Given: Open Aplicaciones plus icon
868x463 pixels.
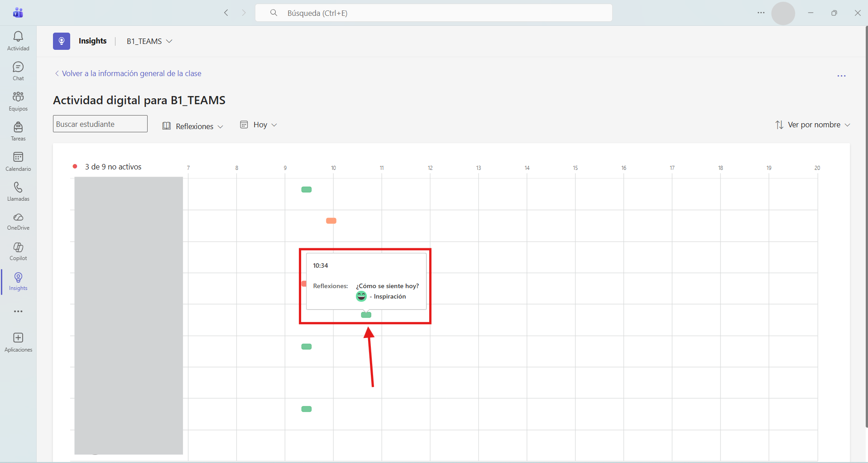Looking at the screenshot, I should 18,338.
